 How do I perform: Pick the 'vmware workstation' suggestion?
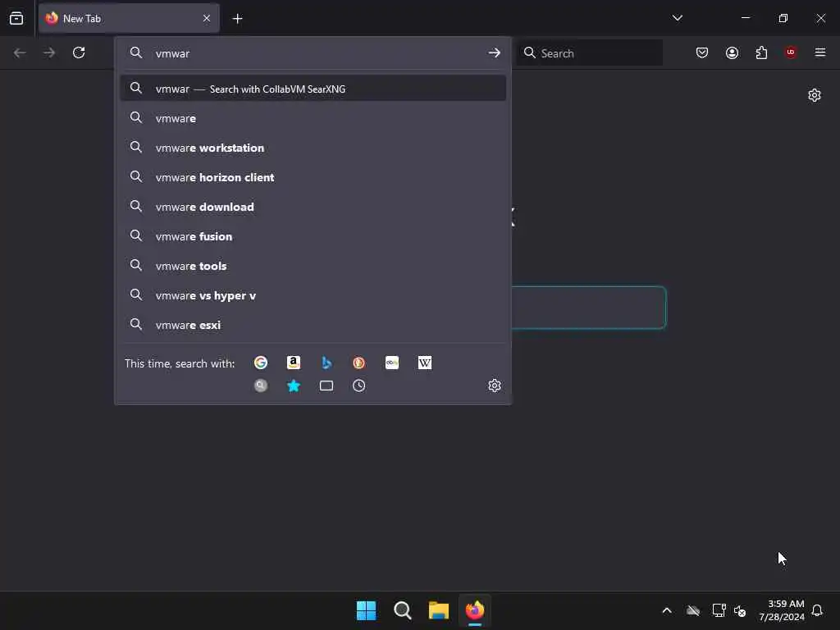[313, 148]
